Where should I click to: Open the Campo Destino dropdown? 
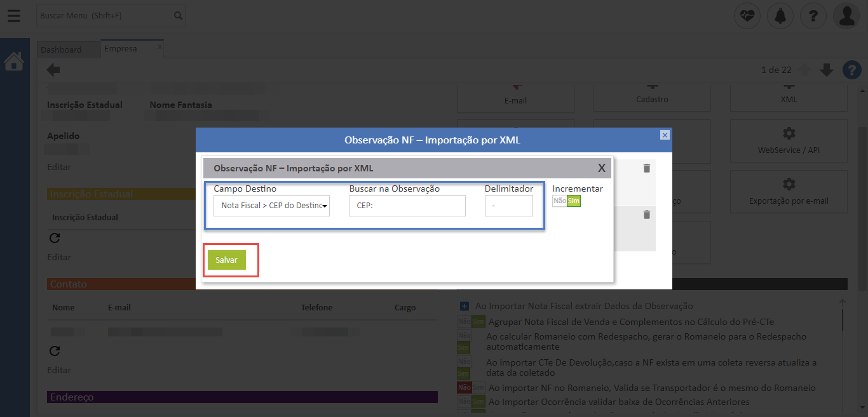(x=272, y=206)
